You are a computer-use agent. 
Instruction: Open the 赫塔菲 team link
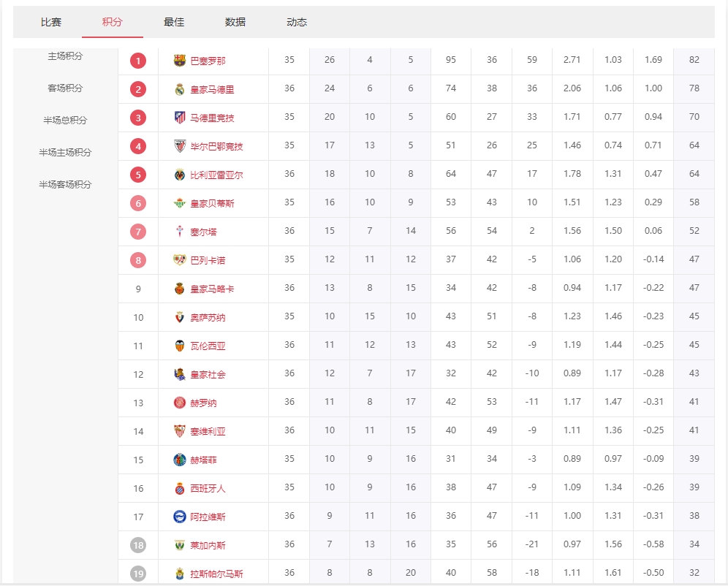pos(203,460)
